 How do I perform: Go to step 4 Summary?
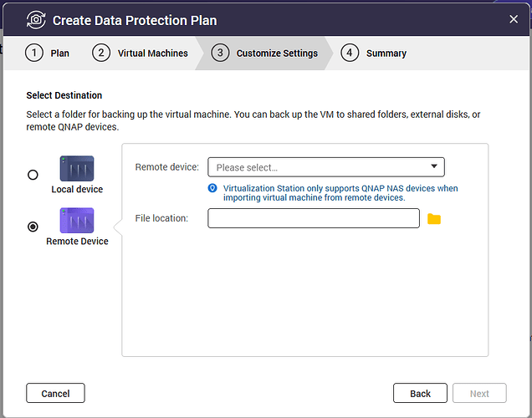[x=374, y=54]
